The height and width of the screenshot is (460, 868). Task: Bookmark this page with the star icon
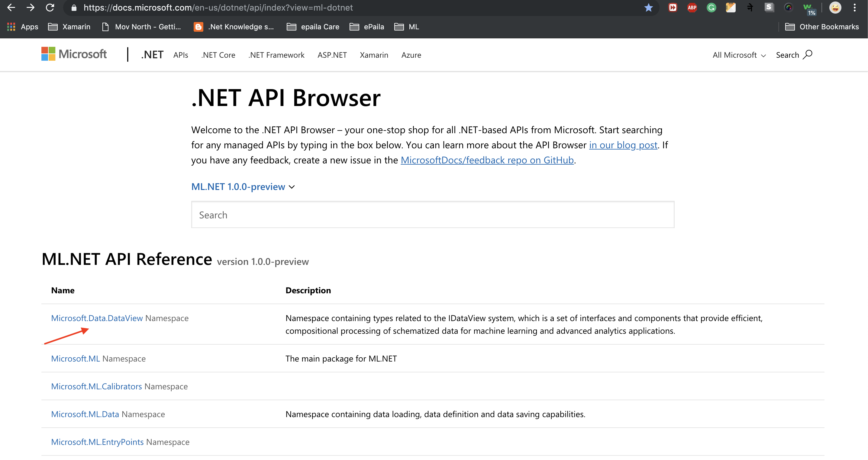[x=648, y=8]
